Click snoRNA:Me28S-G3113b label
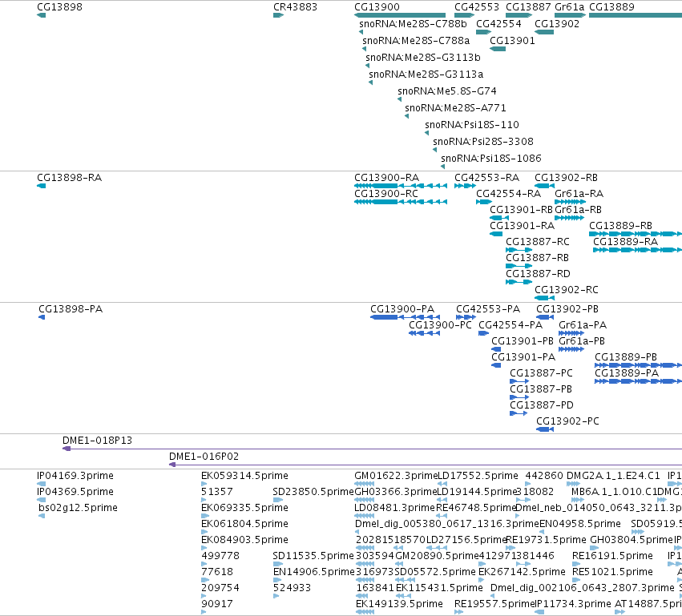Image resolution: width=682 pixels, height=616 pixels. [423, 58]
